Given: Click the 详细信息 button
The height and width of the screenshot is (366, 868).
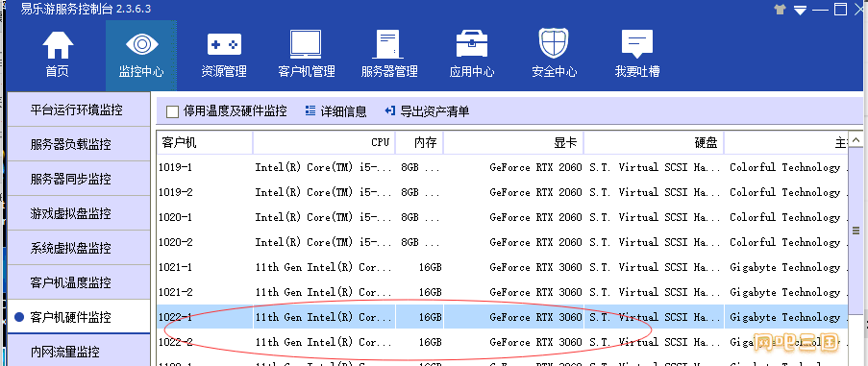Looking at the screenshot, I should coord(335,111).
